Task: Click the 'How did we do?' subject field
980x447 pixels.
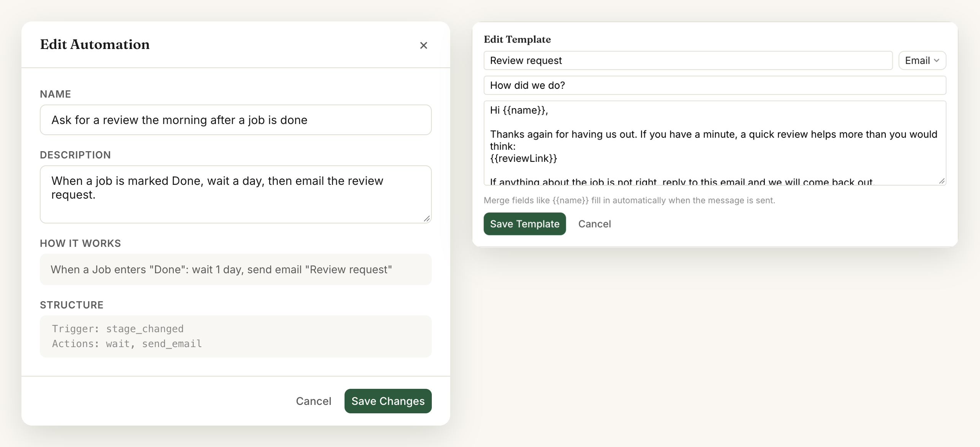Action: click(715, 85)
